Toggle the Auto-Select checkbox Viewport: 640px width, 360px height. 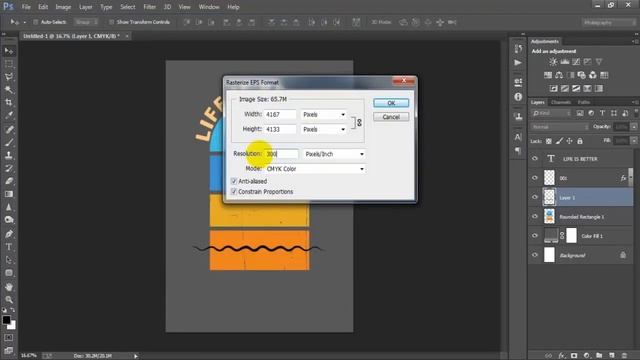pyautogui.click(x=35, y=22)
